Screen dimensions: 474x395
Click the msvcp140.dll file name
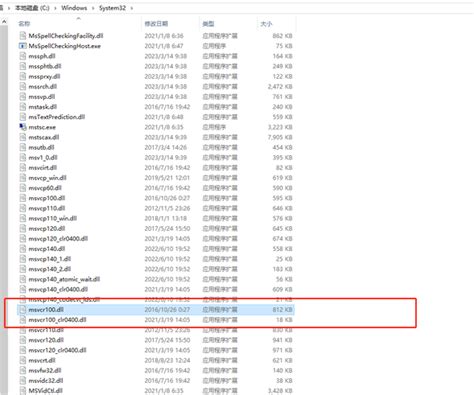point(47,249)
